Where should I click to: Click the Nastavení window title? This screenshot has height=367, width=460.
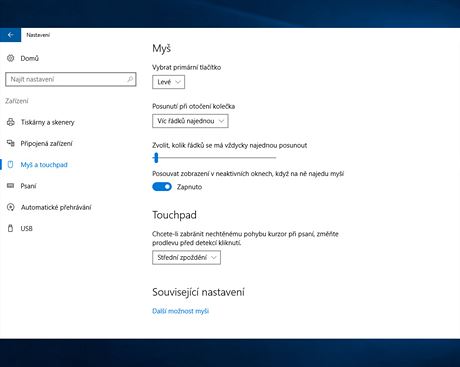tap(38, 35)
